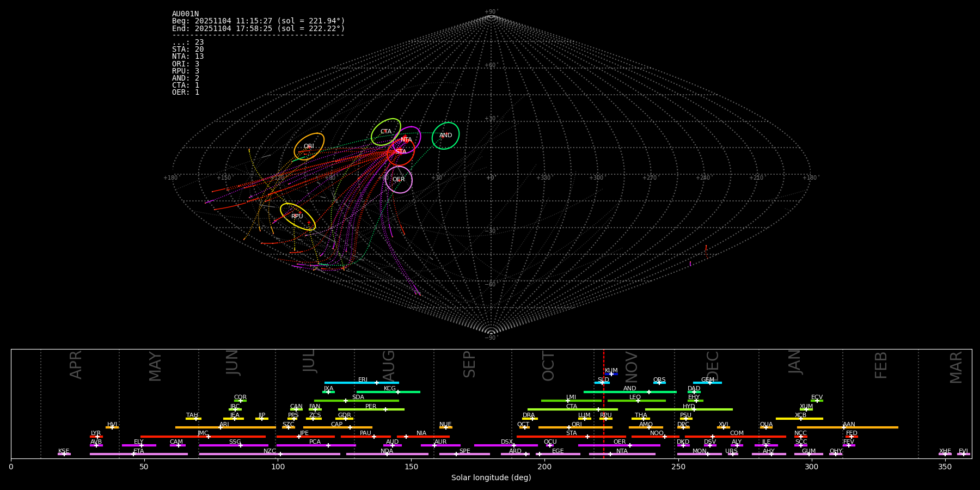The image size is (980, 490).
Task: Click the AU001N station title
Action: [185, 14]
